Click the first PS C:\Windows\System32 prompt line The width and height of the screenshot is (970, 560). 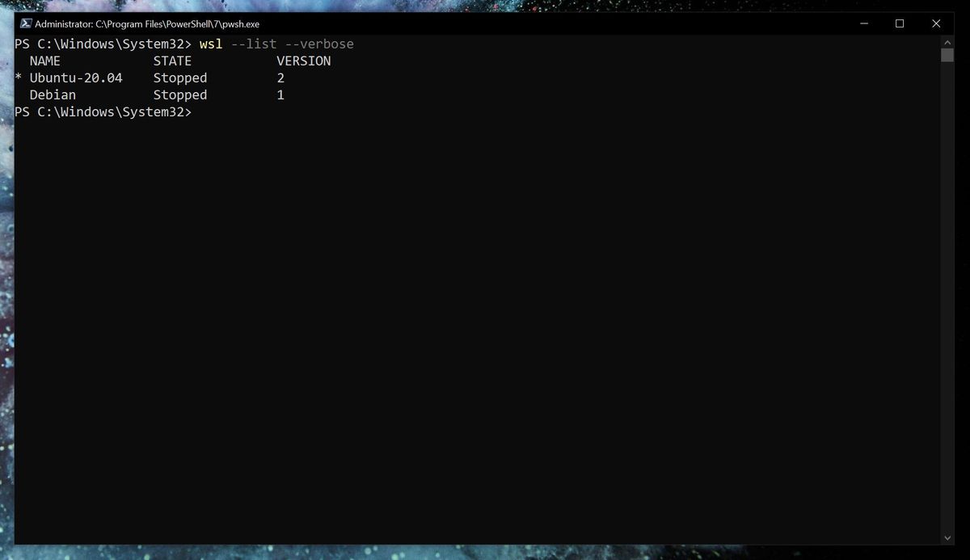click(102, 44)
